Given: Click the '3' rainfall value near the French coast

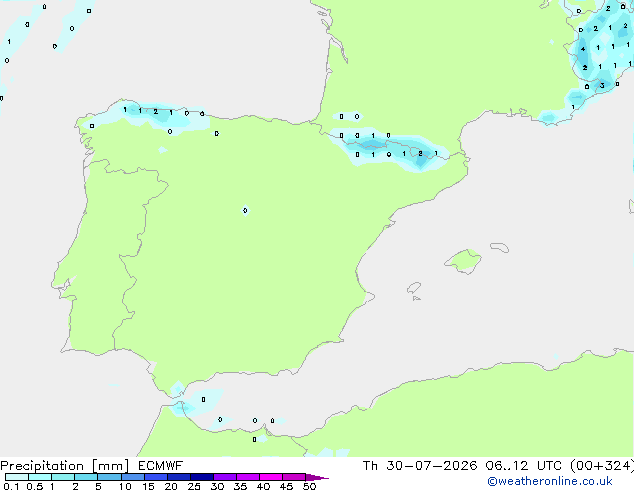Looking at the screenshot, I should 602,85.
